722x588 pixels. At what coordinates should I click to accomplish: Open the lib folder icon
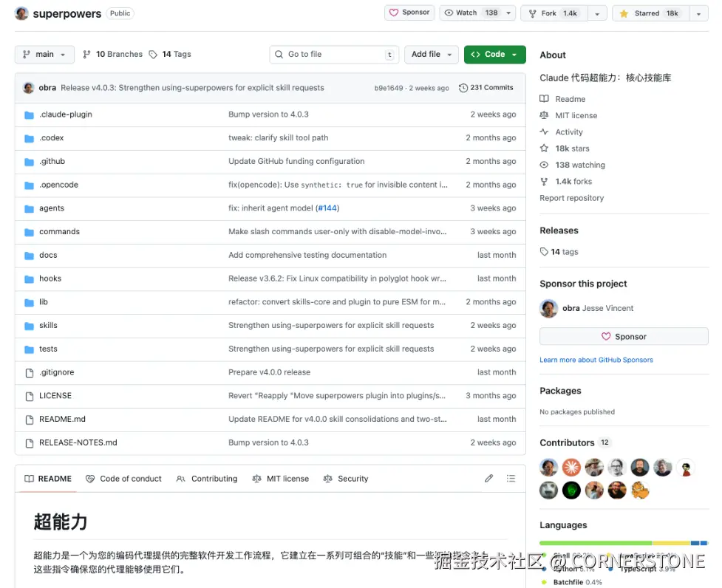tap(29, 302)
